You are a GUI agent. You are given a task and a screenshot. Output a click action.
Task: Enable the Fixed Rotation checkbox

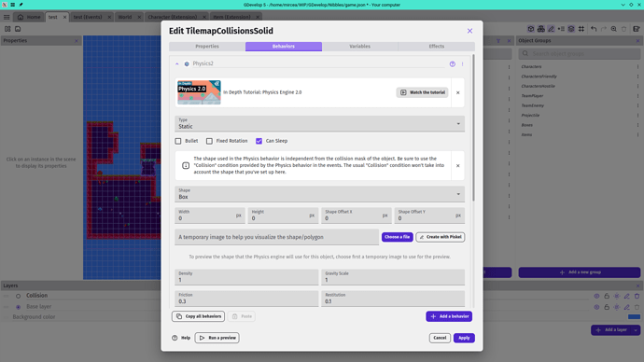209,141
